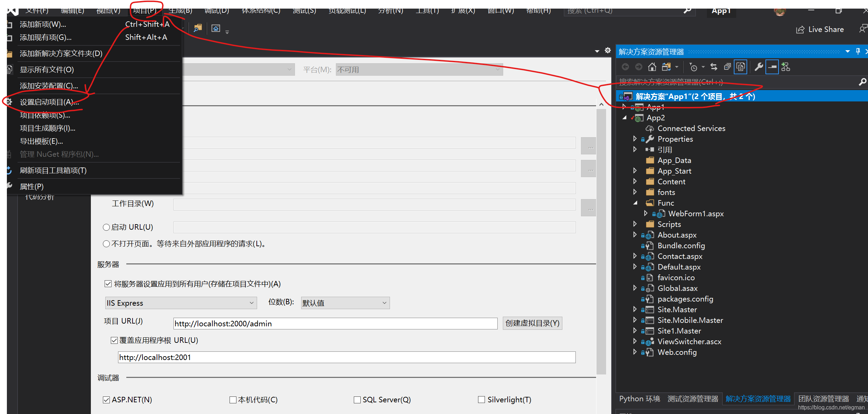Click the View Class Diagram icon
The height and width of the screenshot is (414, 868).
click(786, 67)
